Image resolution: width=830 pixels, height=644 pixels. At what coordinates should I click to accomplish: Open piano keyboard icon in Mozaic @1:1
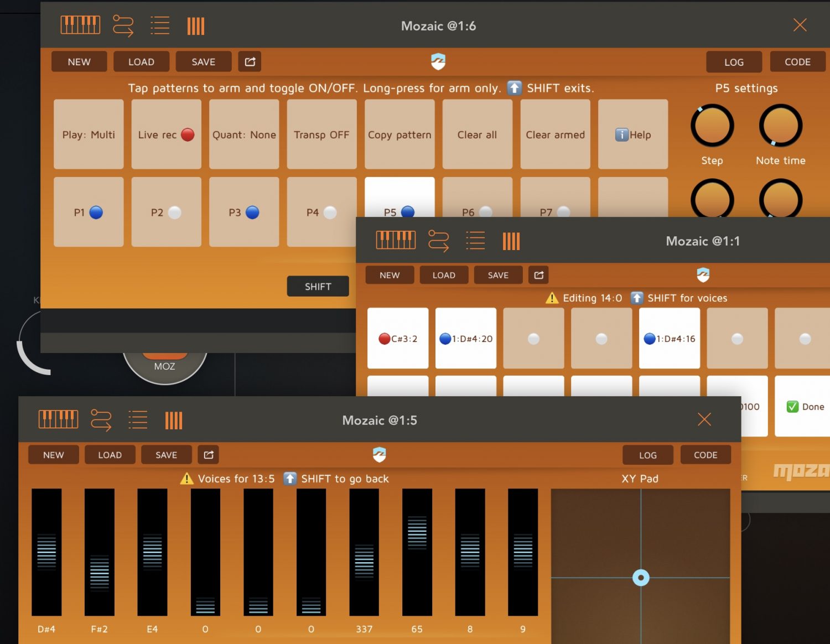(396, 241)
